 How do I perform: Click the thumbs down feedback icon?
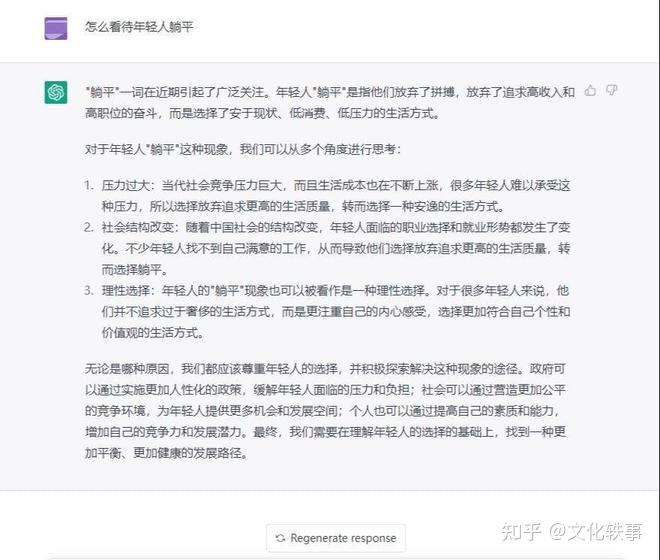(x=612, y=91)
